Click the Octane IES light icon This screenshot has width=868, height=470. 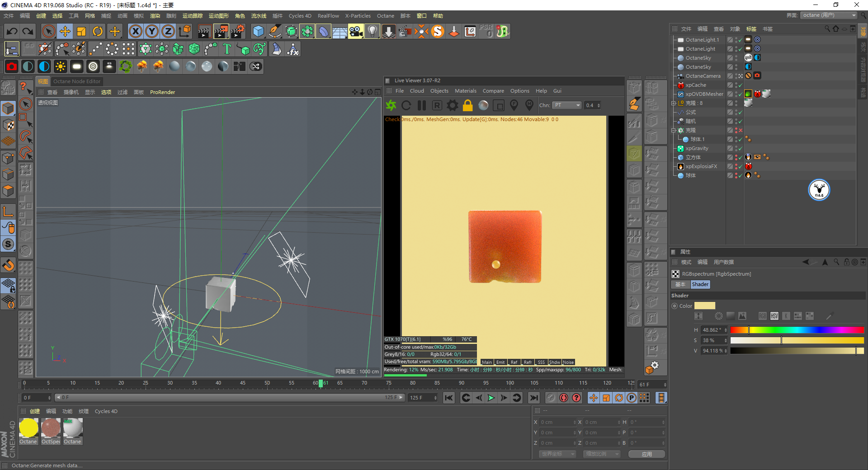(x=109, y=66)
